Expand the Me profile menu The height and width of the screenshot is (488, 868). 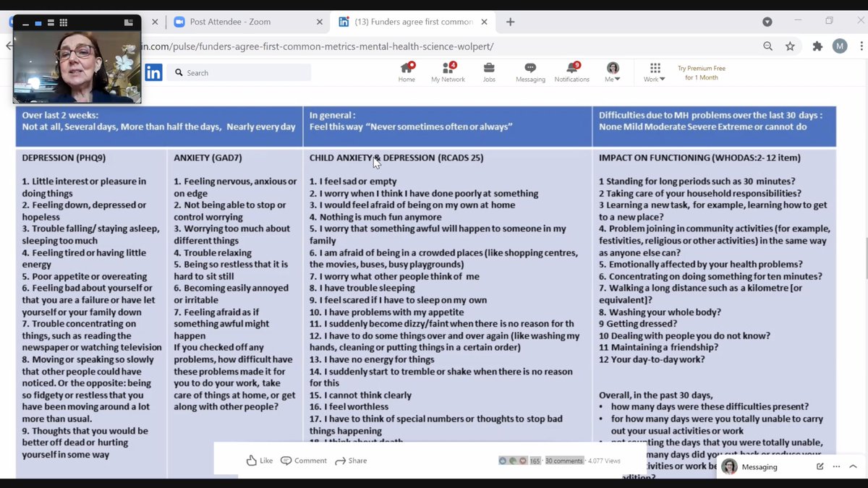(613, 72)
